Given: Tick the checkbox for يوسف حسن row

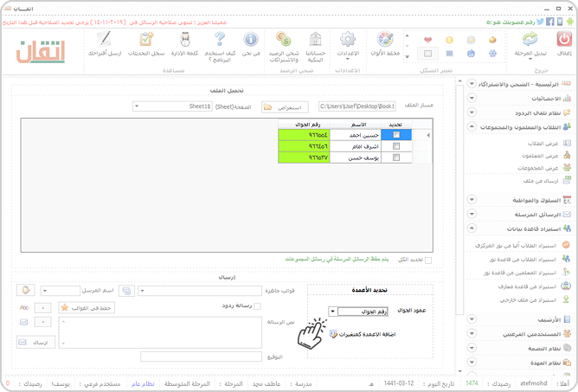Looking at the screenshot, I should (396, 157).
